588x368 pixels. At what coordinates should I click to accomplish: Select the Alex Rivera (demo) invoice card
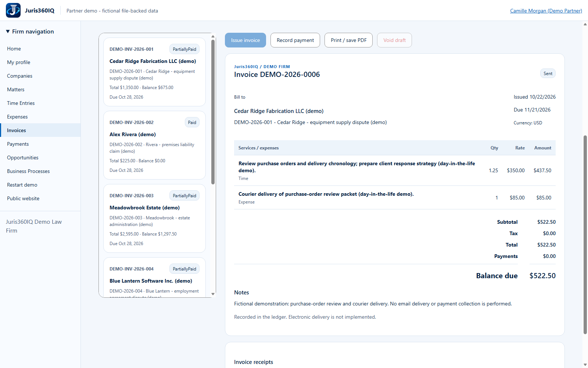tap(154, 145)
